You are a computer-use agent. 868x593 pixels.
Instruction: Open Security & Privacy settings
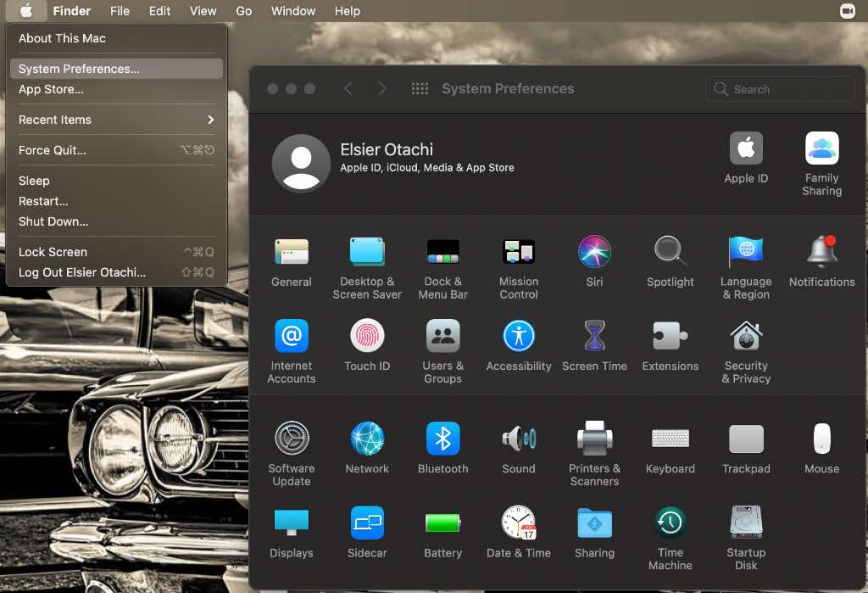(x=746, y=337)
